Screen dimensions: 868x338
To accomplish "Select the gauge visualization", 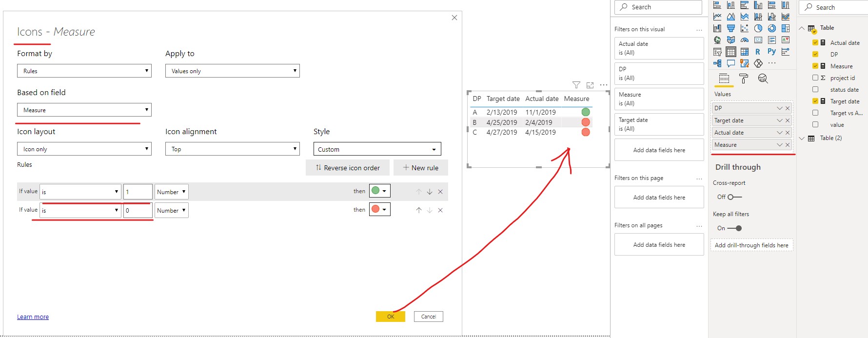I will [x=745, y=40].
